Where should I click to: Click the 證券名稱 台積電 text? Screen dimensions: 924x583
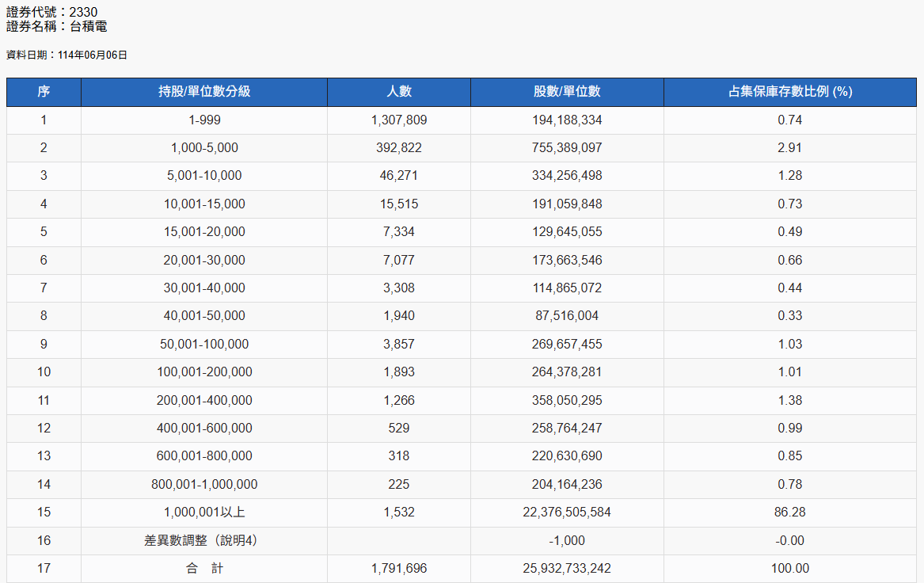click(x=56, y=27)
